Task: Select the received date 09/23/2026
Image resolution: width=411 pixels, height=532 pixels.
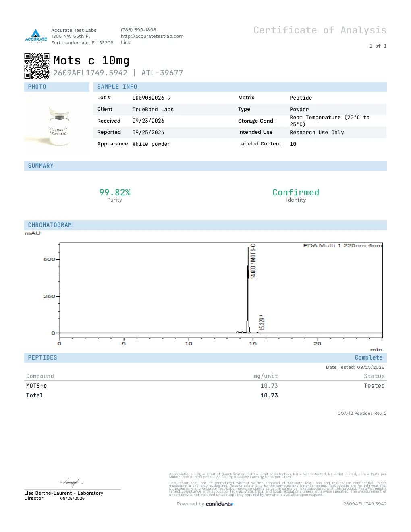Action: (x=148, y=121)
